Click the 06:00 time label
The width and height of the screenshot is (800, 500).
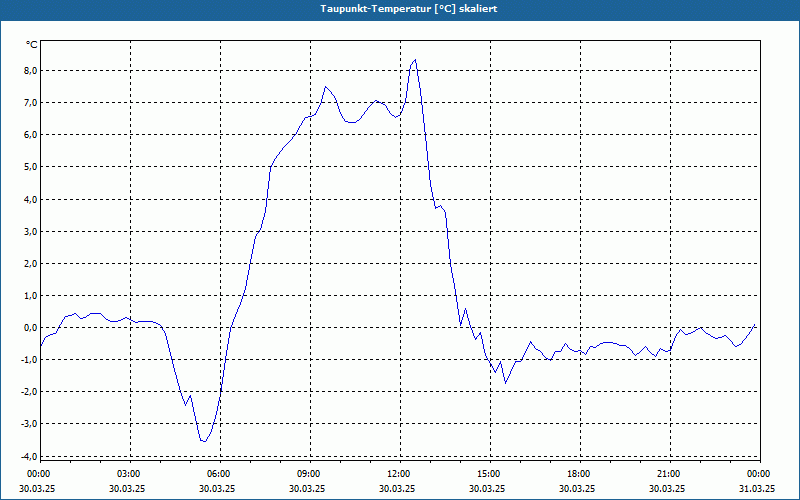pyautogui.click(x=219, y=474)
